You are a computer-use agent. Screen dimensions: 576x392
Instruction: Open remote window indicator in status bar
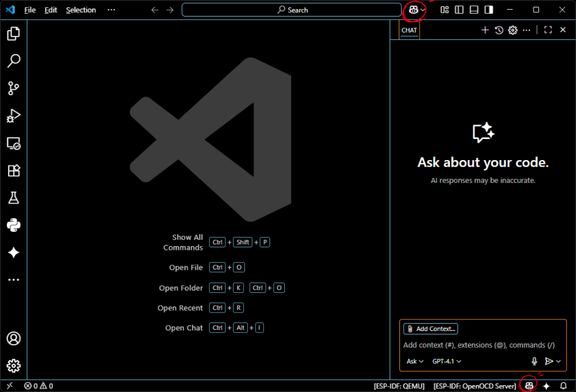10,385
